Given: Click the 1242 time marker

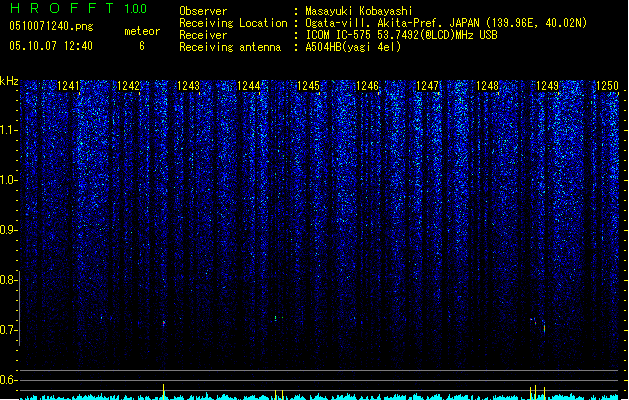Looking at the screenshot, I should (x=128, y=86).
